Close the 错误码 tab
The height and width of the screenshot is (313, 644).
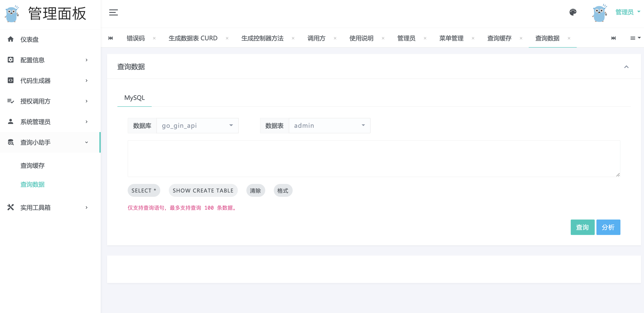click(x=154, y=38)
